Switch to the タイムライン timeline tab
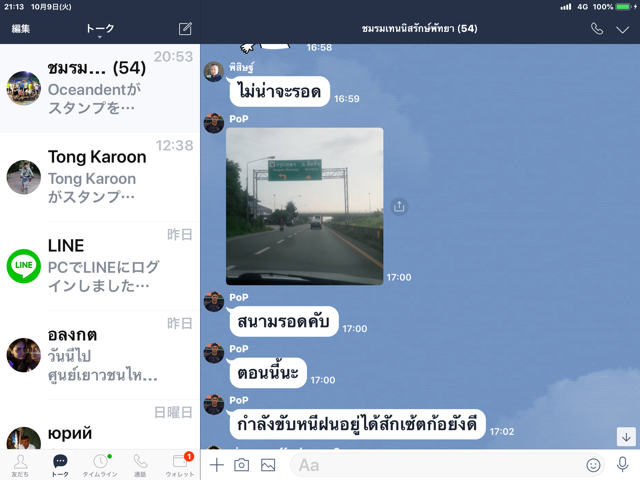 100,465
